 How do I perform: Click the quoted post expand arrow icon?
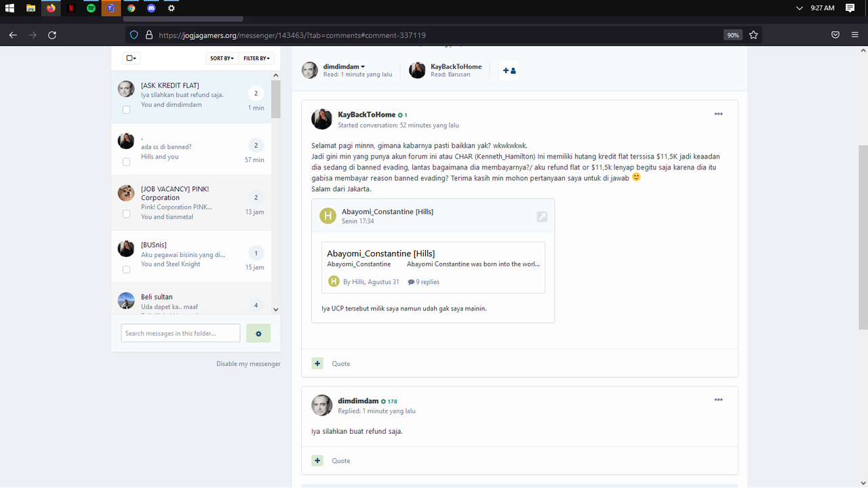point(542,216)
